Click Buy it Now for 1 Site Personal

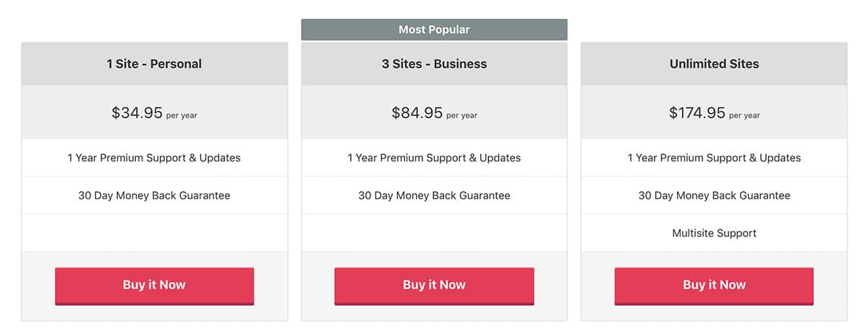[154, 286]
